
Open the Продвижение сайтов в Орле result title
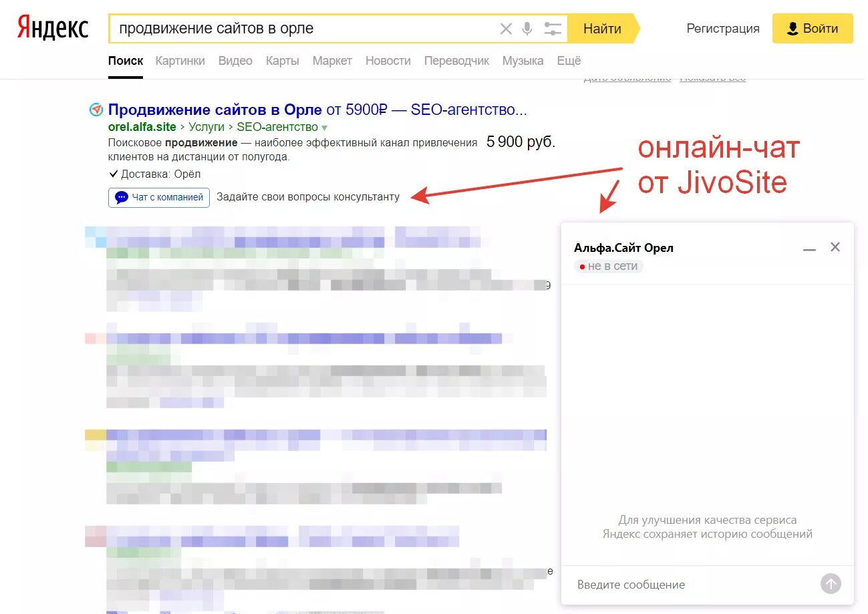(317, 110)
